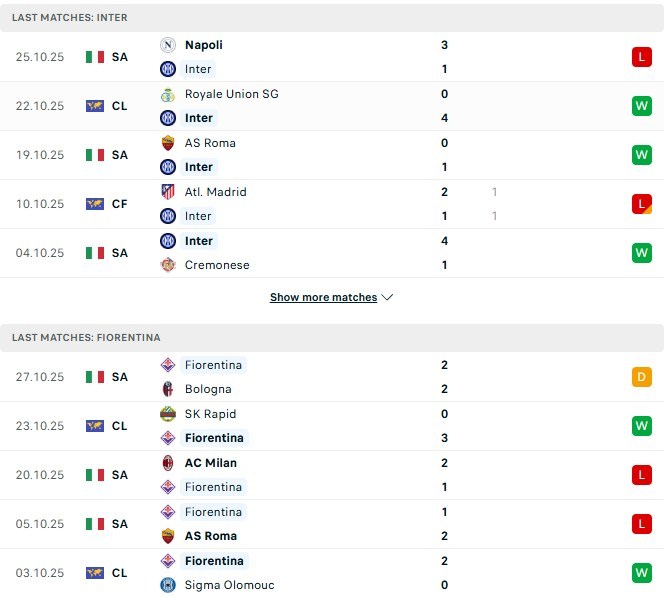This screenshot has height=597, width=672.
Task: Click the AS Roma crest in Inter matches
Action: pos(168,143)
